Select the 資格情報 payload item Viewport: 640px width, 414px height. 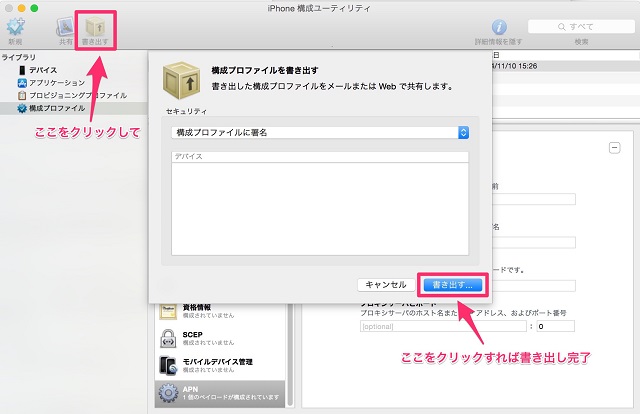coord(220,312)
